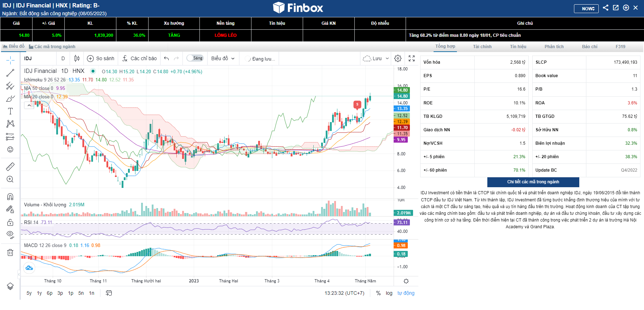The width and height of the screenshot is (644, 310).
Task: Toggle the Sáng light theme switch
Action: tap(195, 58)
